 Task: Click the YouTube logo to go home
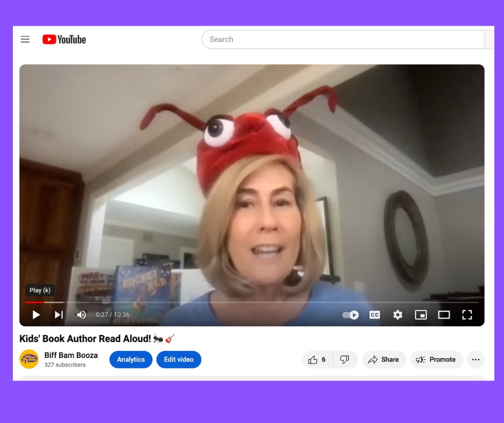pos(64,39)
